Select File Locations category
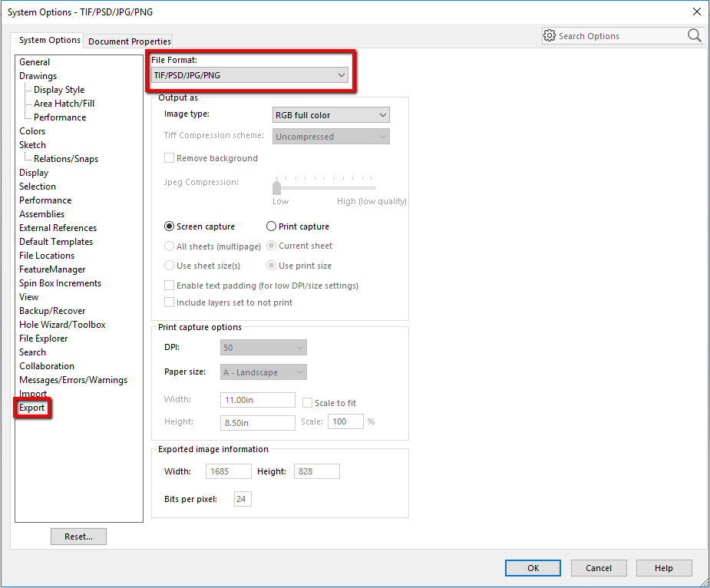710x588 pixels. tap(47, 256)
